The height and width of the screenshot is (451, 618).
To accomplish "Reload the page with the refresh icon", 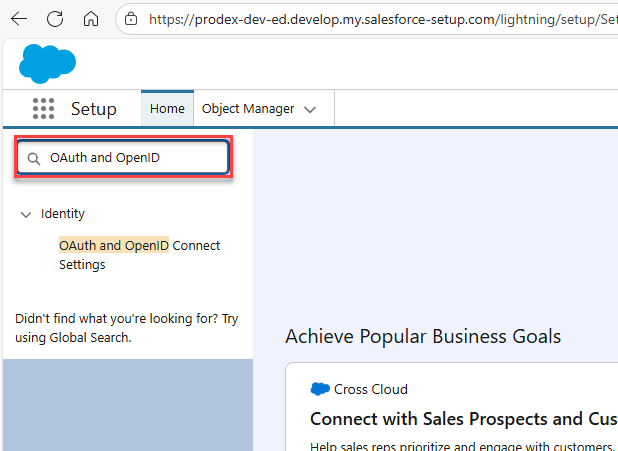I will pos(55,19).
